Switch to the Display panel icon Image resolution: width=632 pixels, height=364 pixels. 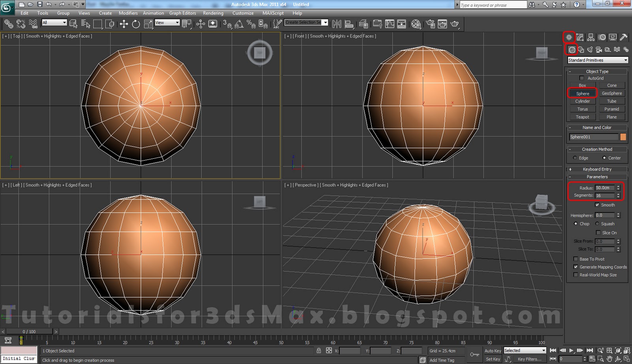pyautogui.click(x=613, y=37)
